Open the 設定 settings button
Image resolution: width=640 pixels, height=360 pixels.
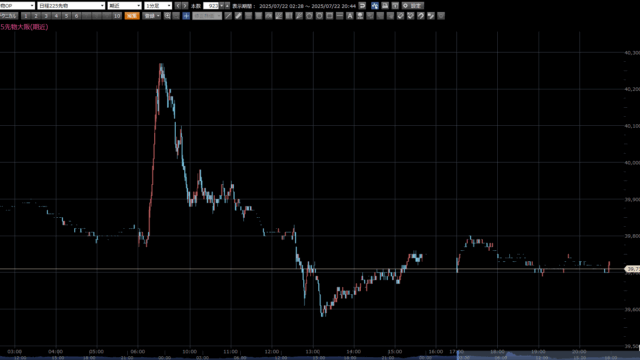[413, 6]
